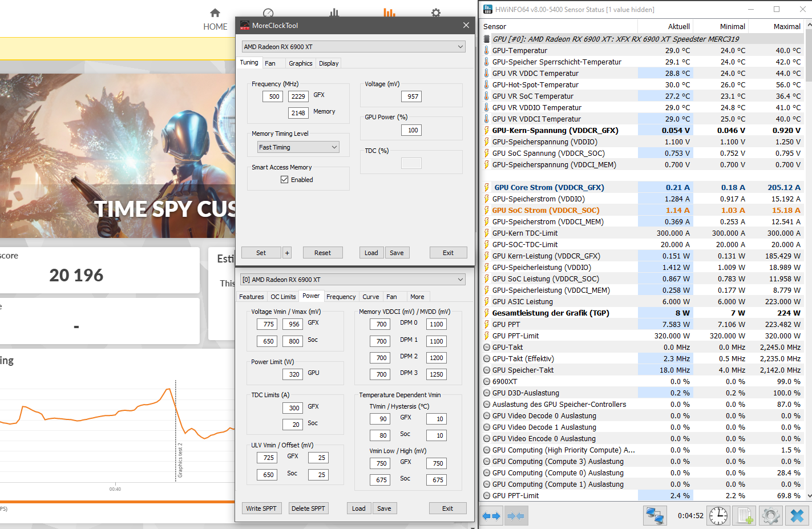The width and height of the screenshot is (812, 529).
Task: Click the GPU Power percent field 100
Action: point(413,130)
